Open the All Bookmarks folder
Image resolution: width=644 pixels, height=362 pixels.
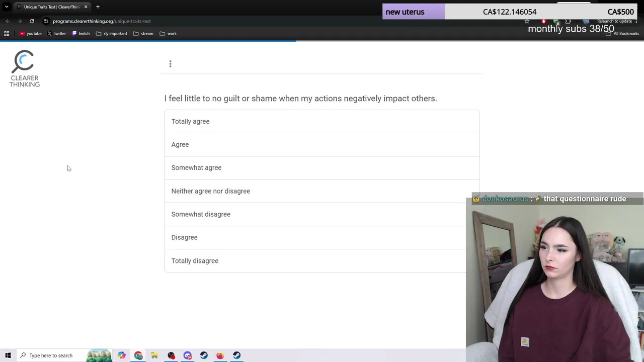click(x=622, y=34)
